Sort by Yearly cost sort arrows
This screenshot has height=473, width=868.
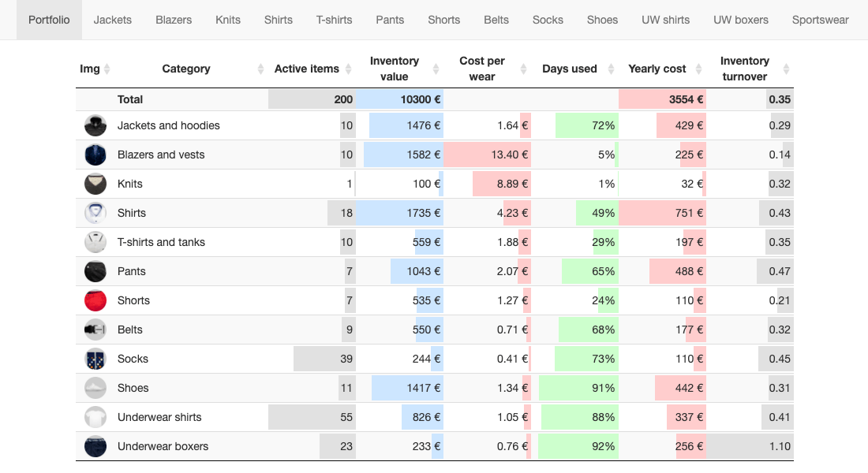700,69
